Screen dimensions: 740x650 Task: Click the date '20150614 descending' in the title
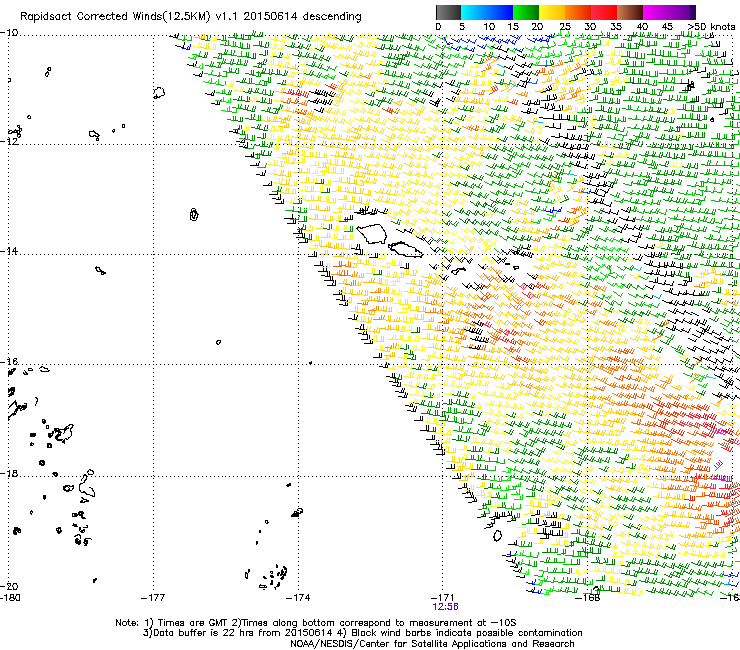point(303,17)
